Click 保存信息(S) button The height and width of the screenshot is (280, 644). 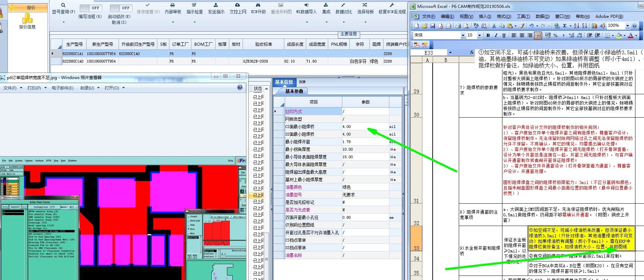(148, 9)
